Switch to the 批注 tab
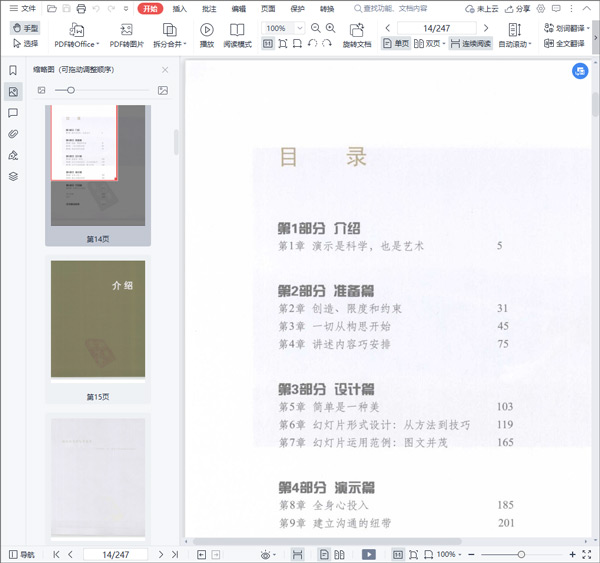This screenshot has width=600, height=563. [x=209, y=8]
